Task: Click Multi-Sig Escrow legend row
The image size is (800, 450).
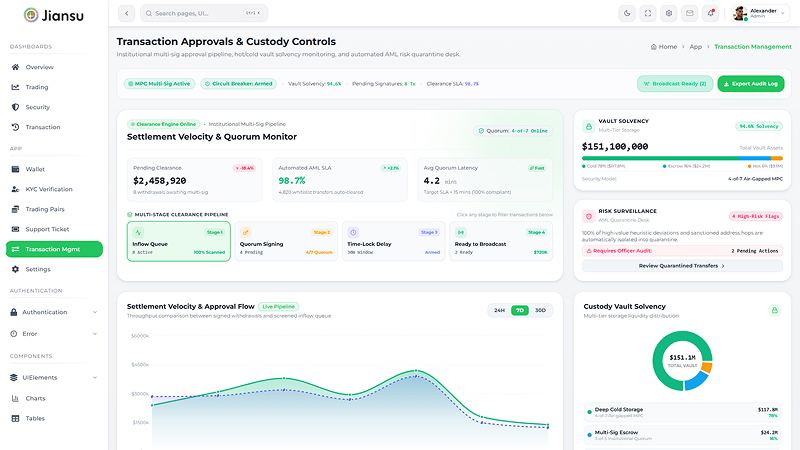Action: (x=682, y=435)
